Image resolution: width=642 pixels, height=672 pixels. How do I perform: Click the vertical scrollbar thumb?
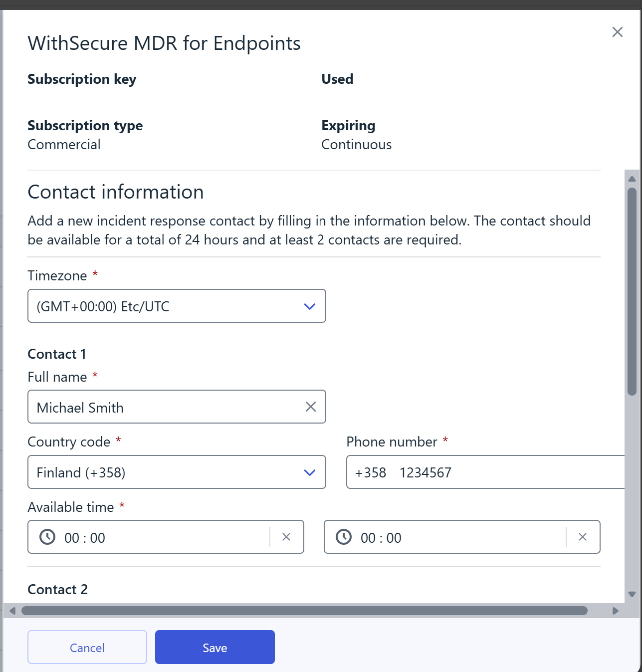(632, 291)
